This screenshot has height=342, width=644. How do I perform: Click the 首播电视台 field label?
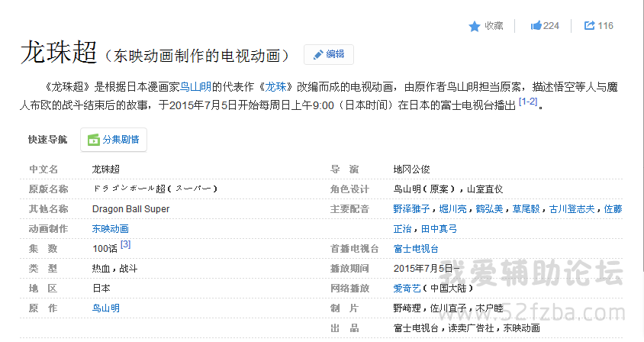(355, 249)
